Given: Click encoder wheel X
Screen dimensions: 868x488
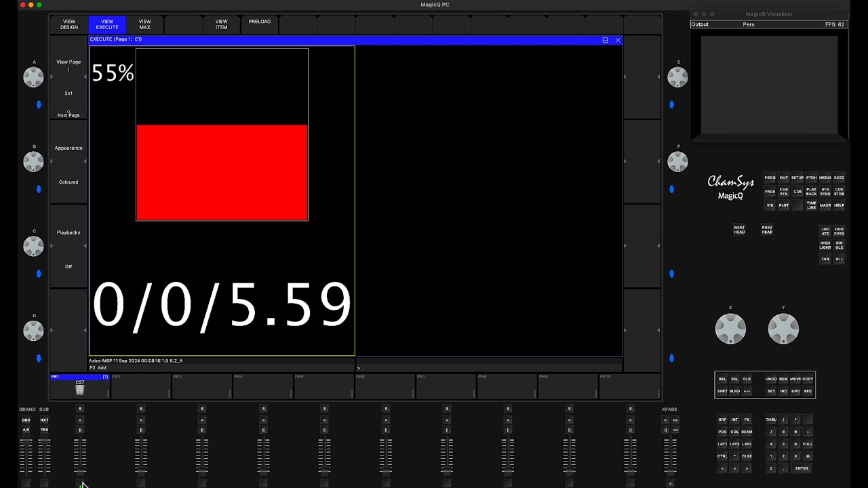Looking at the screenshot, I should coord(730,329).
